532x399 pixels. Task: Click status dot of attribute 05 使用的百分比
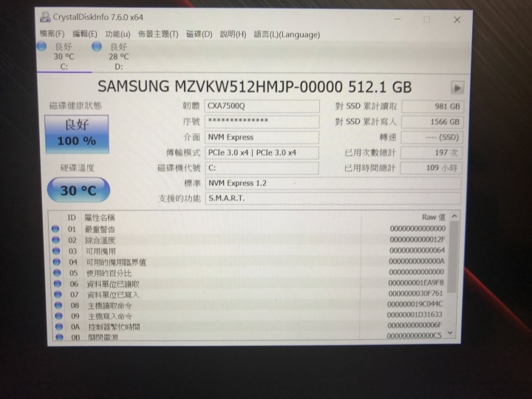[x=57, y=273]
